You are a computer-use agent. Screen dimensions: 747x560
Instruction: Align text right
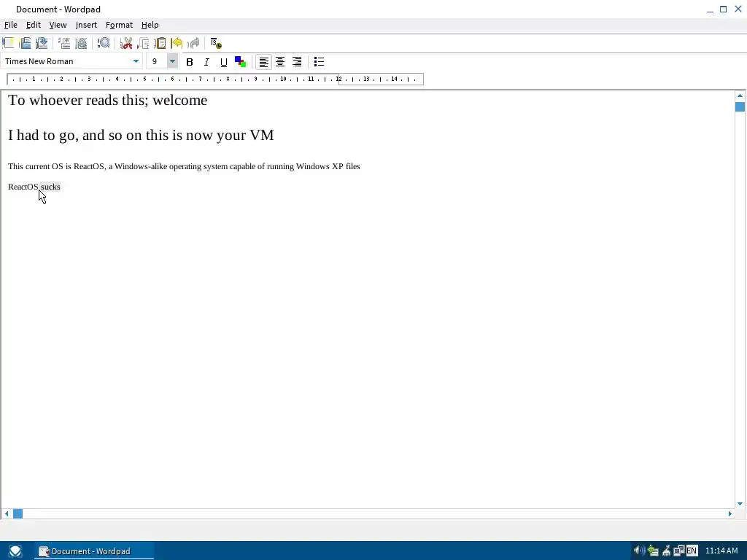point(297,62)
